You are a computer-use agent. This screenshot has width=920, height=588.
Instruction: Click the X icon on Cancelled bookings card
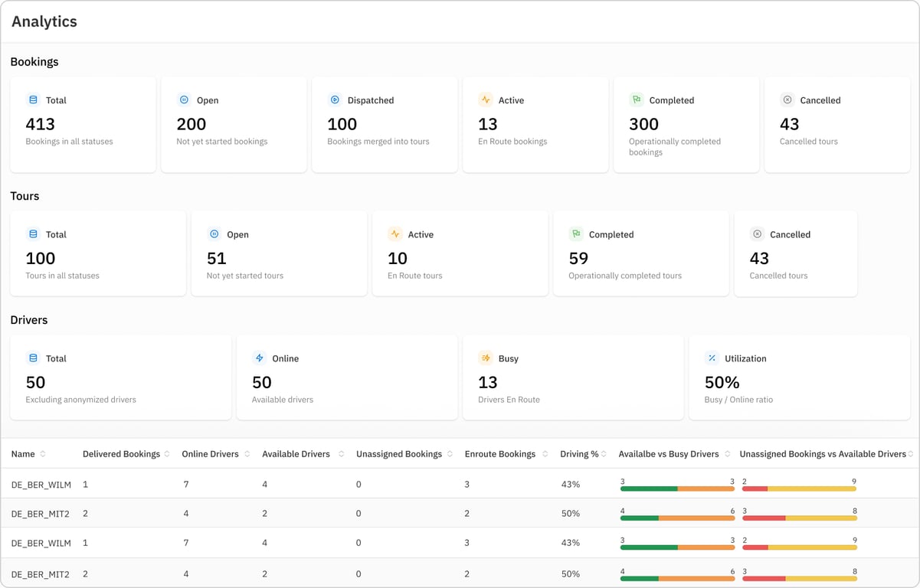787,100
